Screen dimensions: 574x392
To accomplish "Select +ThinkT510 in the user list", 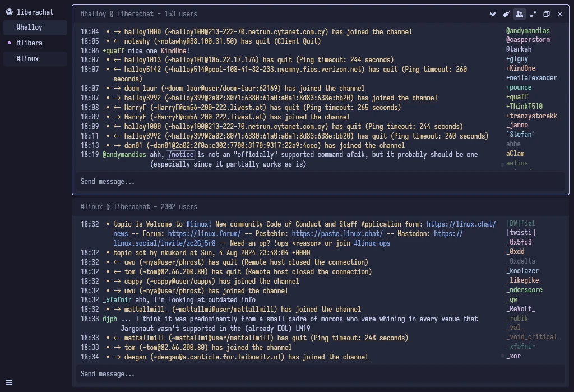I will (x=524, y=106).
